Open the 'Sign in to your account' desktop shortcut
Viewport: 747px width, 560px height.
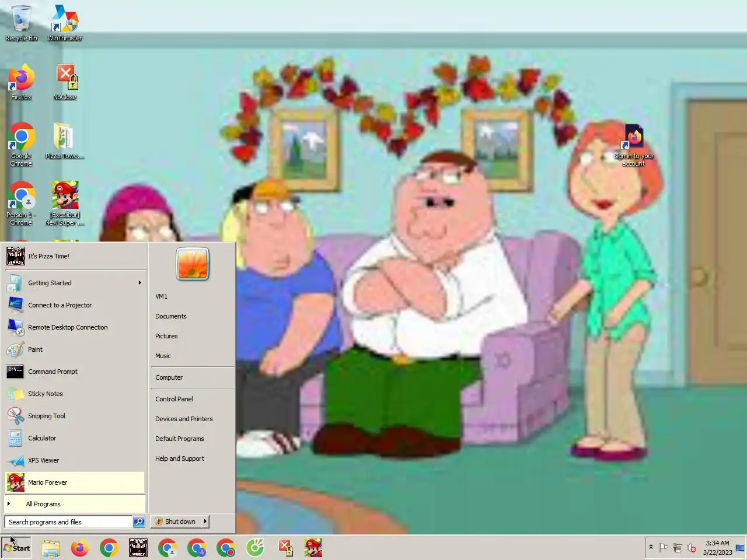[x=634, y=145]
